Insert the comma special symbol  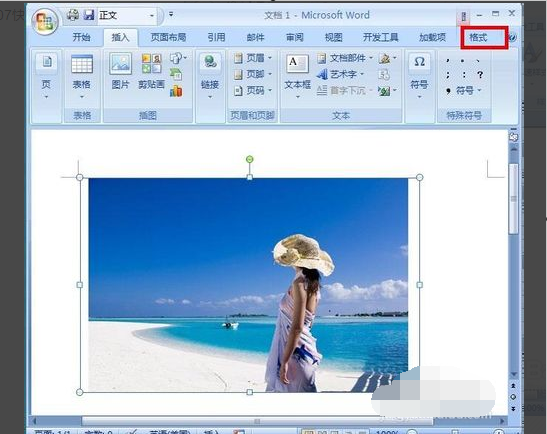click(448, 61)
